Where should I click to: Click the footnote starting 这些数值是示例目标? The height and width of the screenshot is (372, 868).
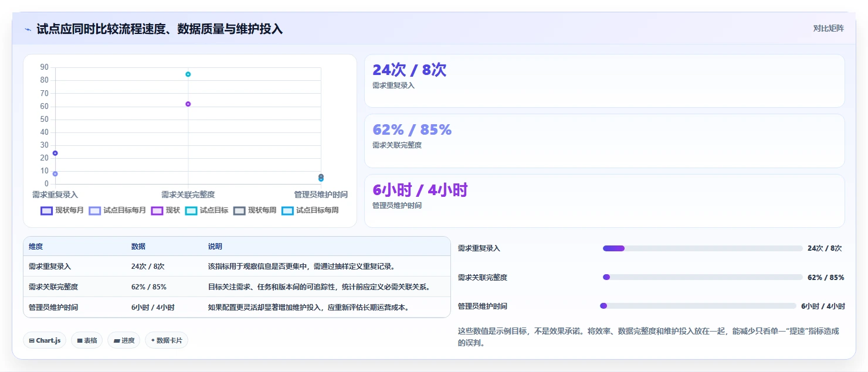coord(649,337)
